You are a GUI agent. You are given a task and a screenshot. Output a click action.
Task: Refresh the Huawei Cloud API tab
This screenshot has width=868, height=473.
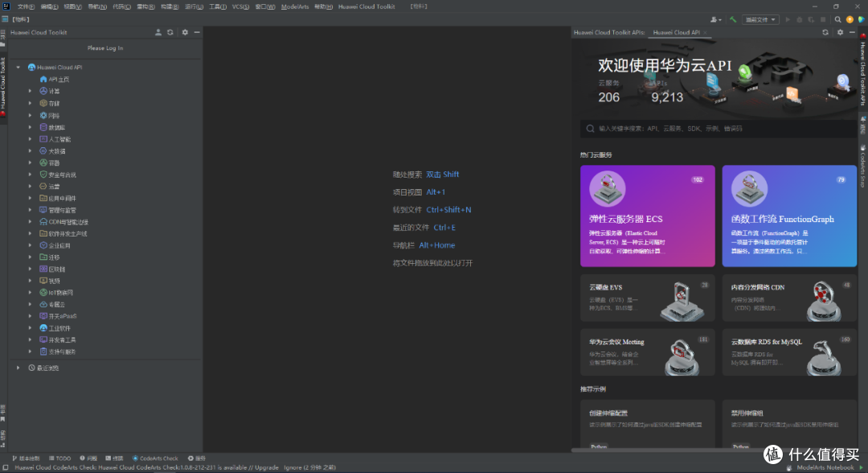[x=825, y=33]
